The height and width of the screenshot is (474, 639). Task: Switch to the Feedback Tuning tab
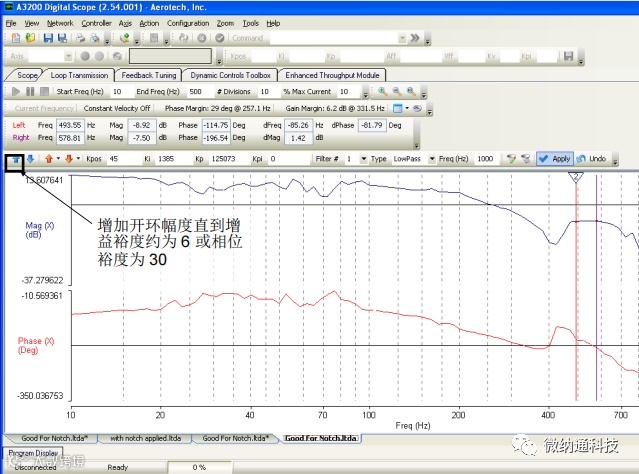coord(149,75)
